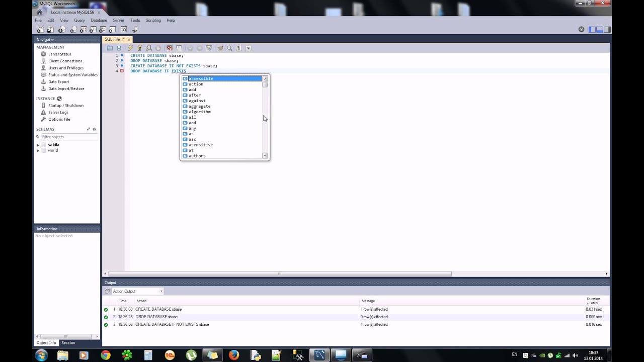This screenshot has width=644, height=362.
Task: Open Google Chrome from the taskbar
Action: (x=105, y=355)
